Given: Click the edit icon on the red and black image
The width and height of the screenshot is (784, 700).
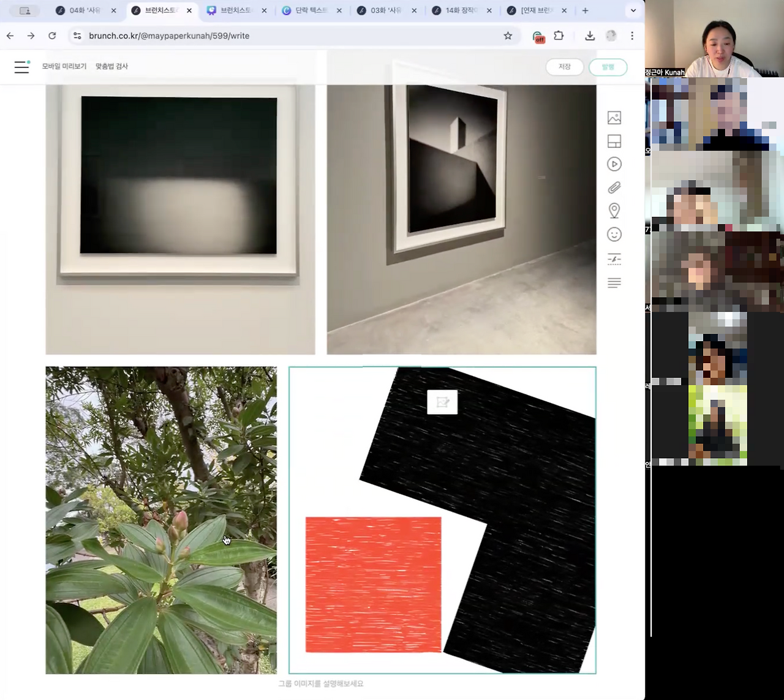Looking at the screenshot, I should [x=442, y=402].
